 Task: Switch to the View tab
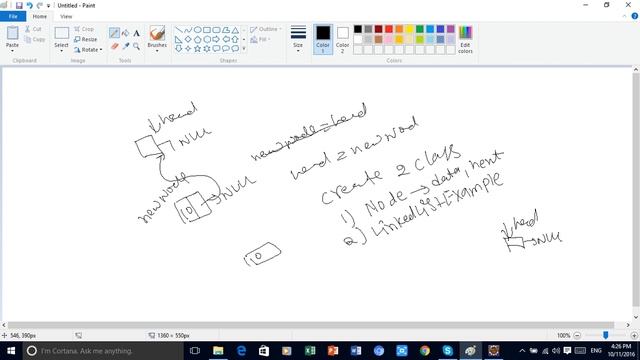click(x=66, y=16)
